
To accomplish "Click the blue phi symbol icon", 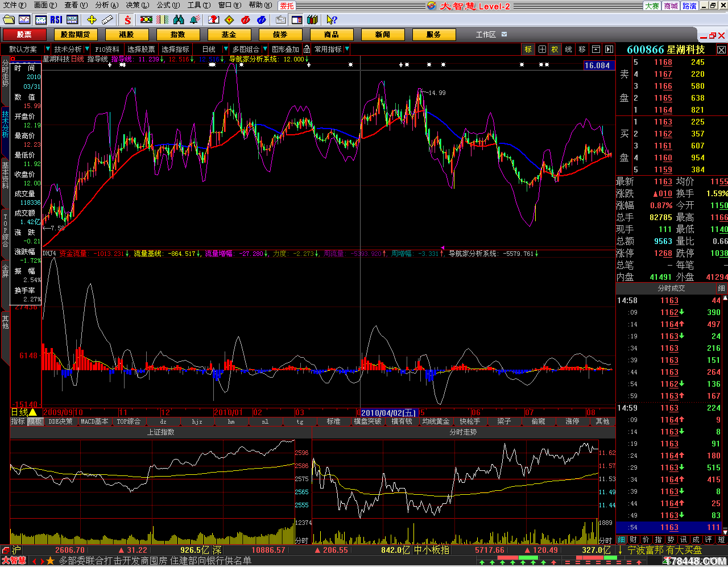I will point(262,20).
